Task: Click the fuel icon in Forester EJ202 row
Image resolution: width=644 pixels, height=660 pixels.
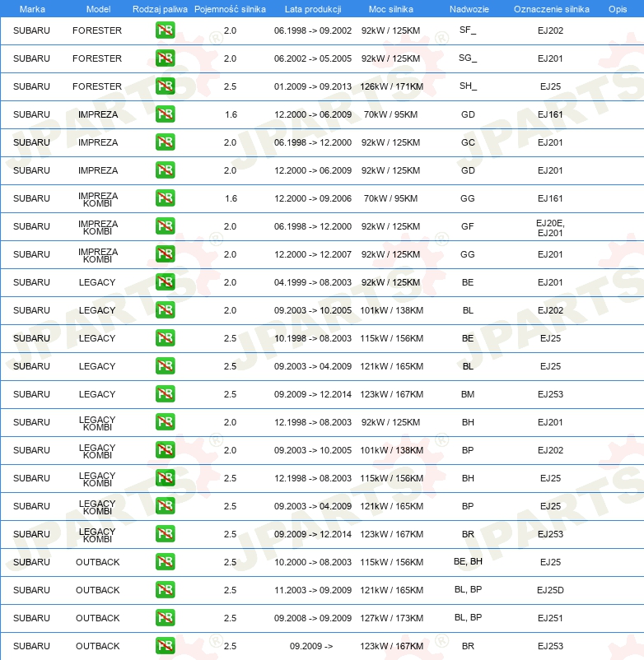Action: click(165, 30)
